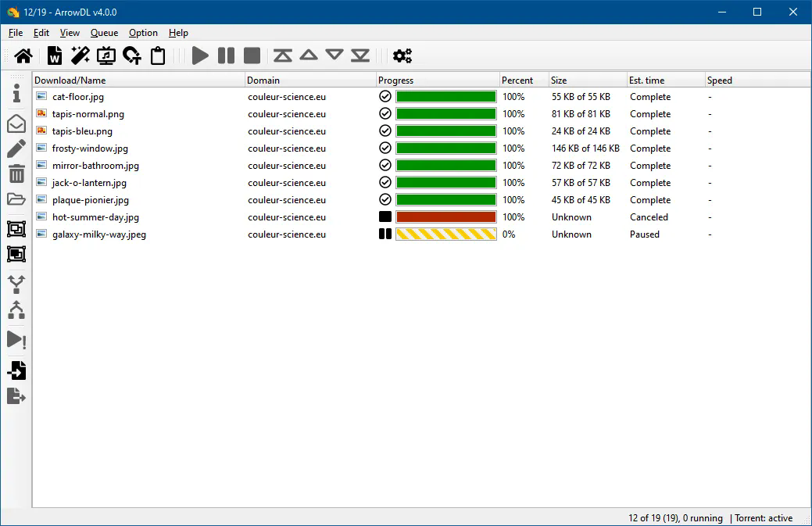Click the Home icon in the toolbar
This screenshot has width=812, height=526.
click(x=23, y=55)
